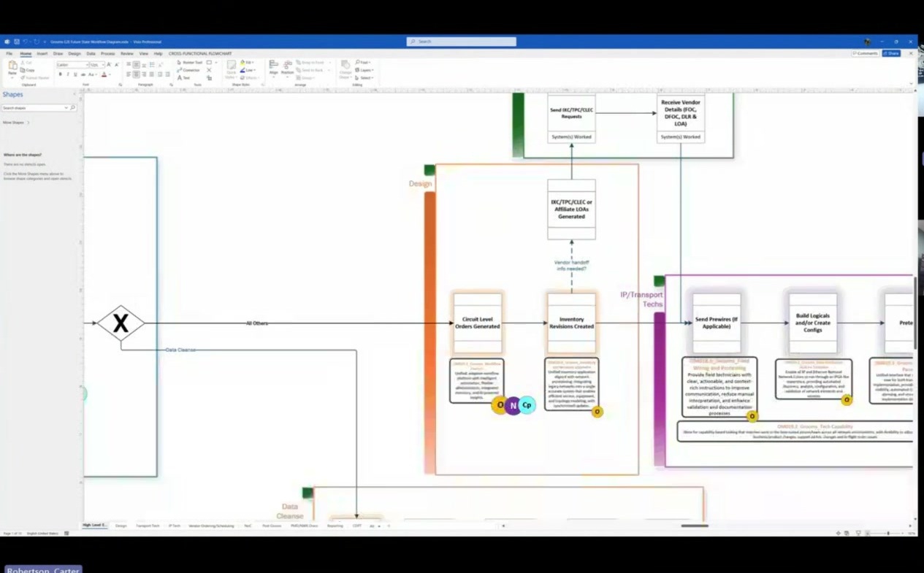
Task: Open the Transport Tech page tab
Action: (x=148, y=526)
